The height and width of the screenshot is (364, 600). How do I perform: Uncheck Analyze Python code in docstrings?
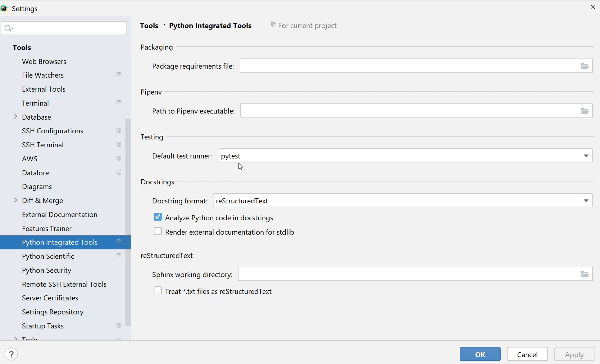pyautogui.click(x=158, y=217)
